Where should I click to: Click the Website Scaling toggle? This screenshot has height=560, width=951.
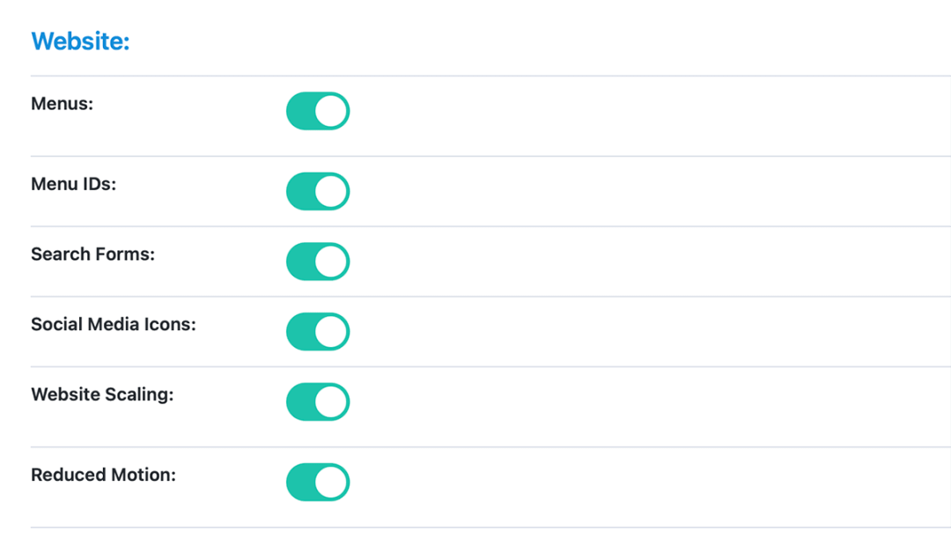[x=318, y=402]
